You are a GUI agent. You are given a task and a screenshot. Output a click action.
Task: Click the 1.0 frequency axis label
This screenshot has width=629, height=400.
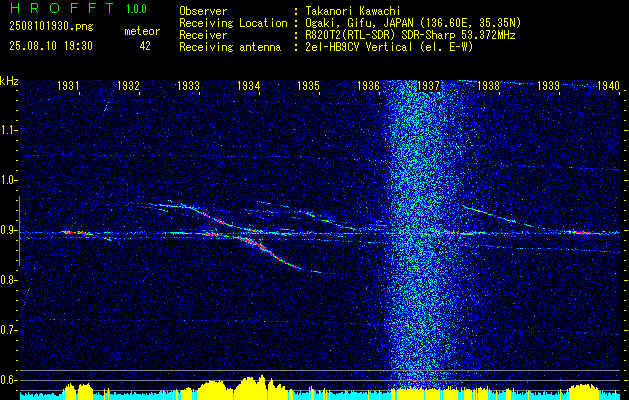[x=7, y=181]
